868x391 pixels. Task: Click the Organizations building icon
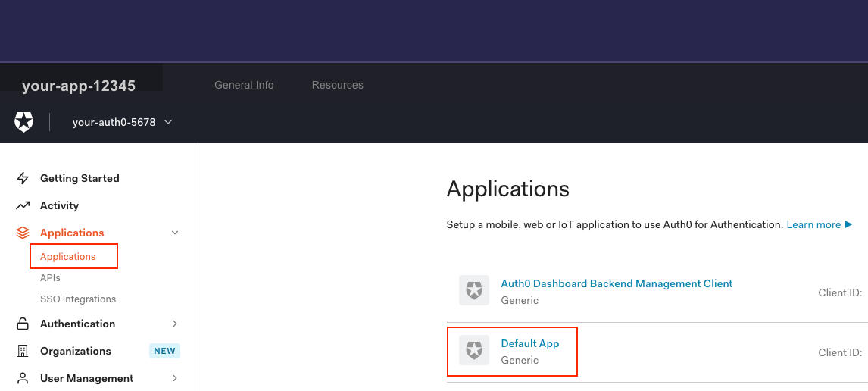coord(23,351)
